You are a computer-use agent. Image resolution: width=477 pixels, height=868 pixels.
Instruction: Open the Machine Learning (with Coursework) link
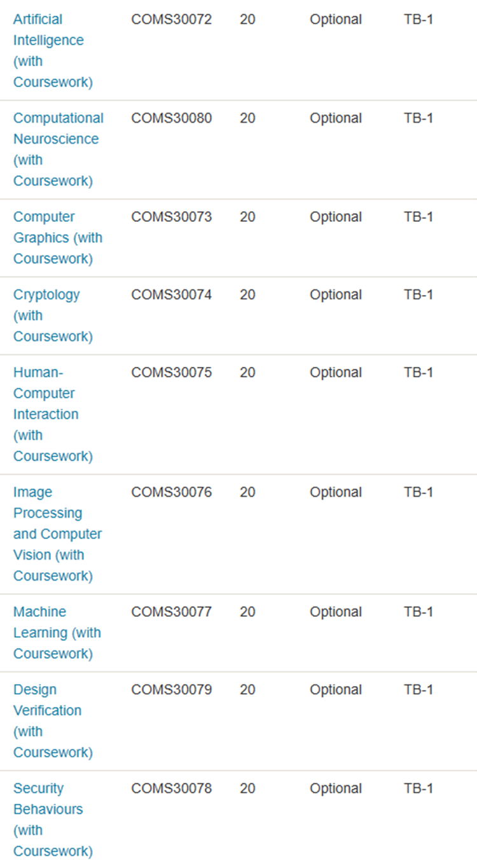(57, 633)
